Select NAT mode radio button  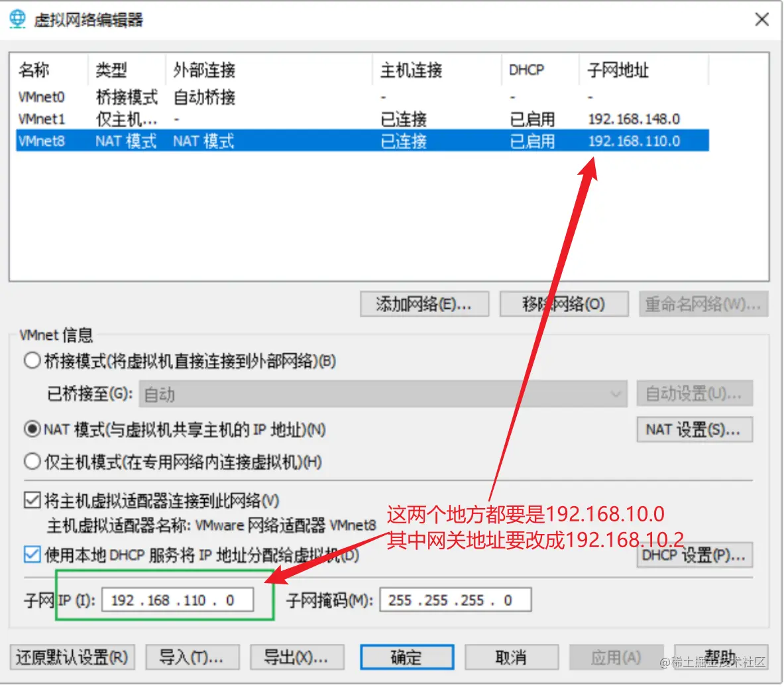pyautogui.click(x=31, y=429)
